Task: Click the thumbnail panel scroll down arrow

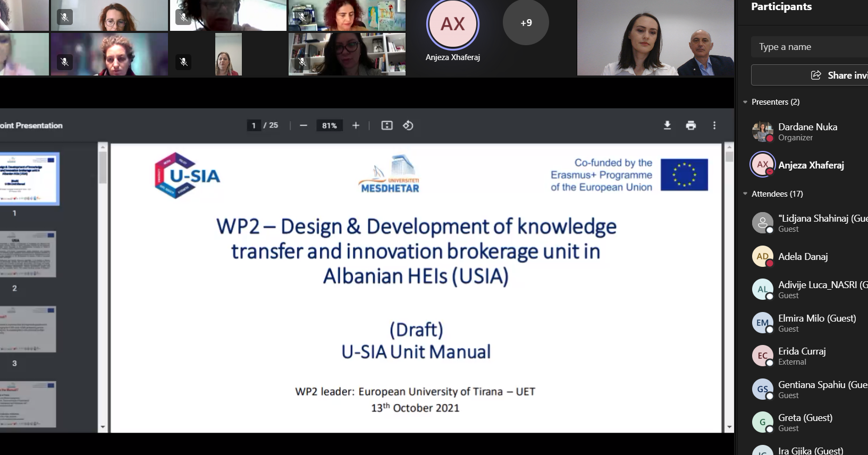Action: (103, 427)
